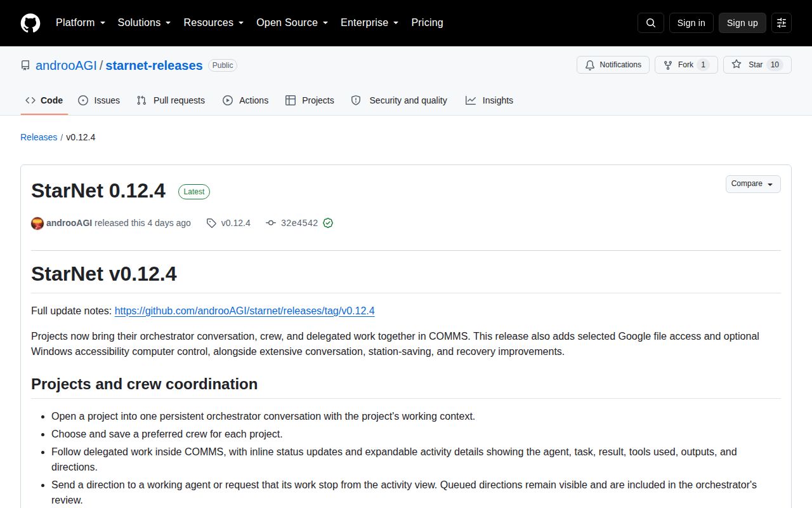Click the commit icon before 32e4542
812x508 pixels.
pyautogui.click(x=271, y=224)
